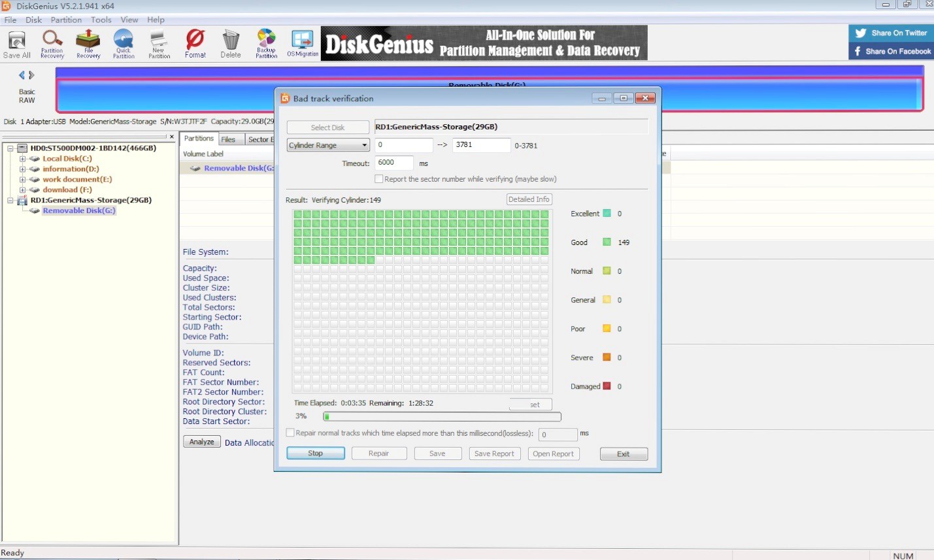The image size is (934, 560).
Task: Click the Repair button
Action: [x=379, y=453]
